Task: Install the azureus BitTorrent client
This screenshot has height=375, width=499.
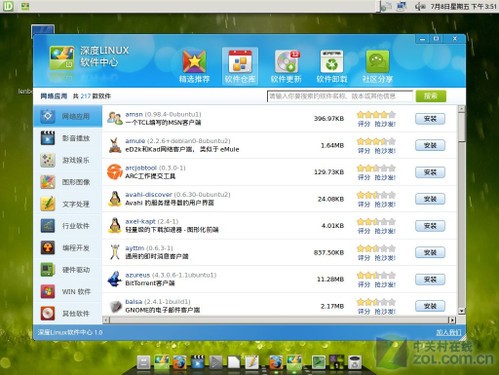Action: click(x=430, y=279)
